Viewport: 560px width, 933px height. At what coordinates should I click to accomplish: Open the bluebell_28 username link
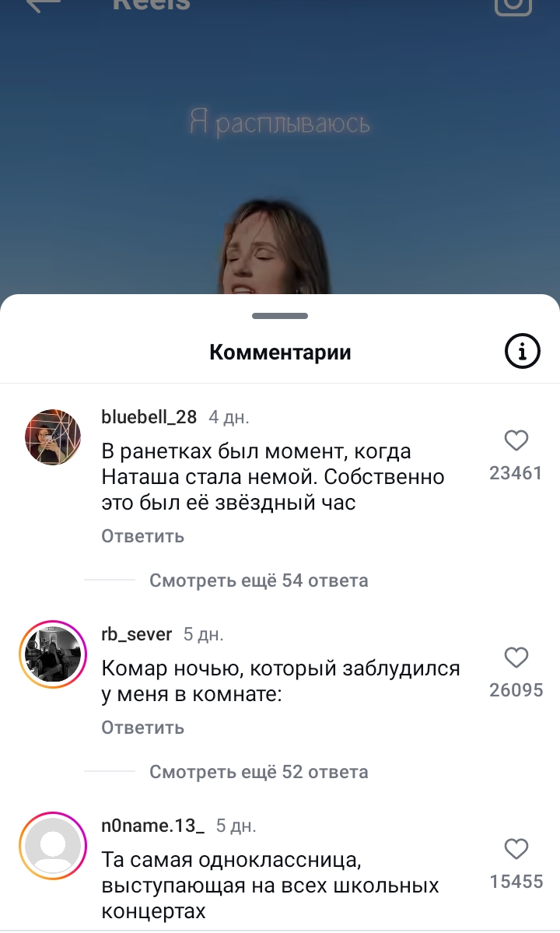click(149, 417)
